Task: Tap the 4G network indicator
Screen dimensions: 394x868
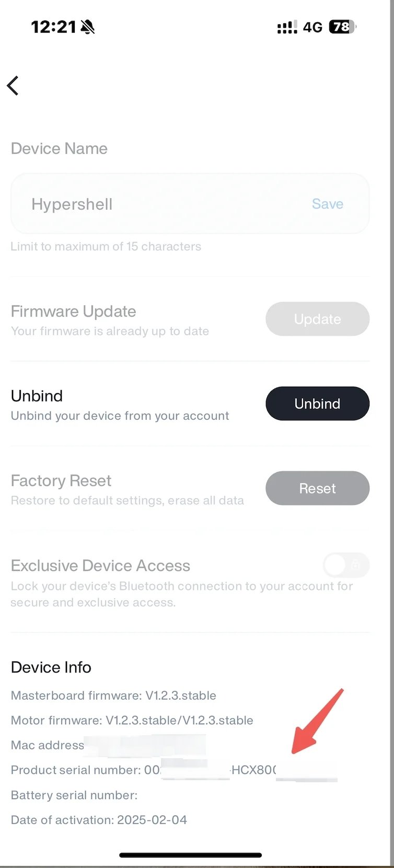Action: tap(312, 27)
